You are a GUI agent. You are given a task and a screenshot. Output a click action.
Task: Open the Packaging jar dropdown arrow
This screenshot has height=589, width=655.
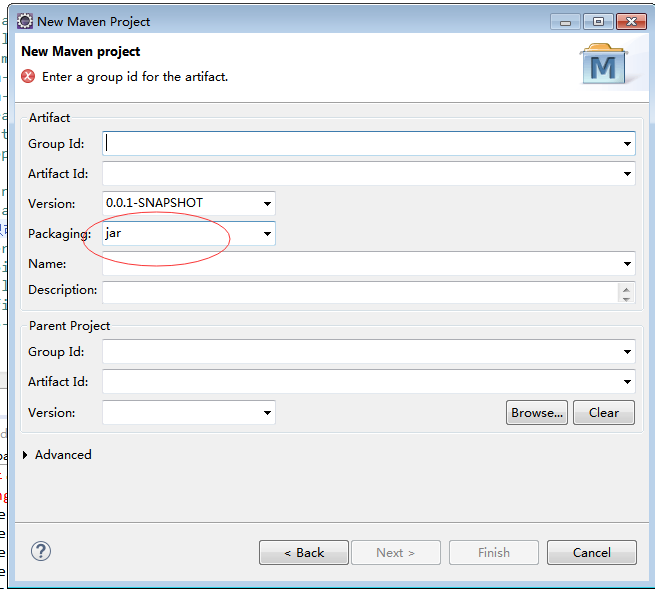[267, 234]
